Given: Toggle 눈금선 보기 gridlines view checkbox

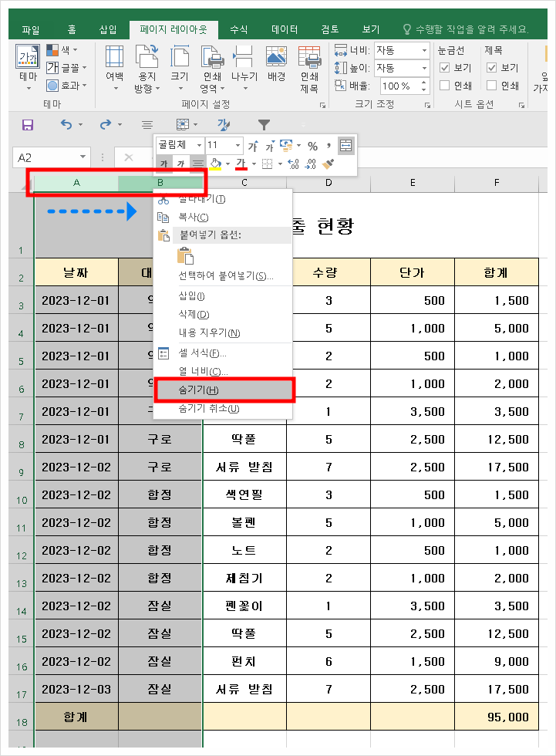Looking at the screenshot, I should (x=445, y=68).
